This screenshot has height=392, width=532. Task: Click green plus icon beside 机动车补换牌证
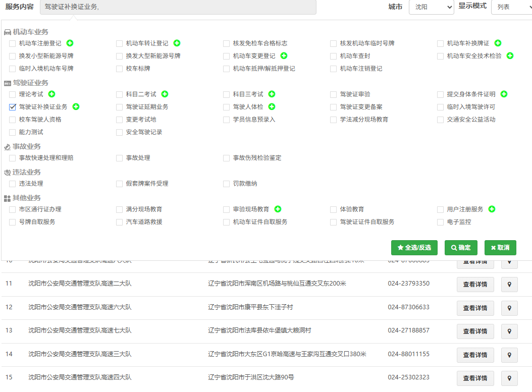498,43
